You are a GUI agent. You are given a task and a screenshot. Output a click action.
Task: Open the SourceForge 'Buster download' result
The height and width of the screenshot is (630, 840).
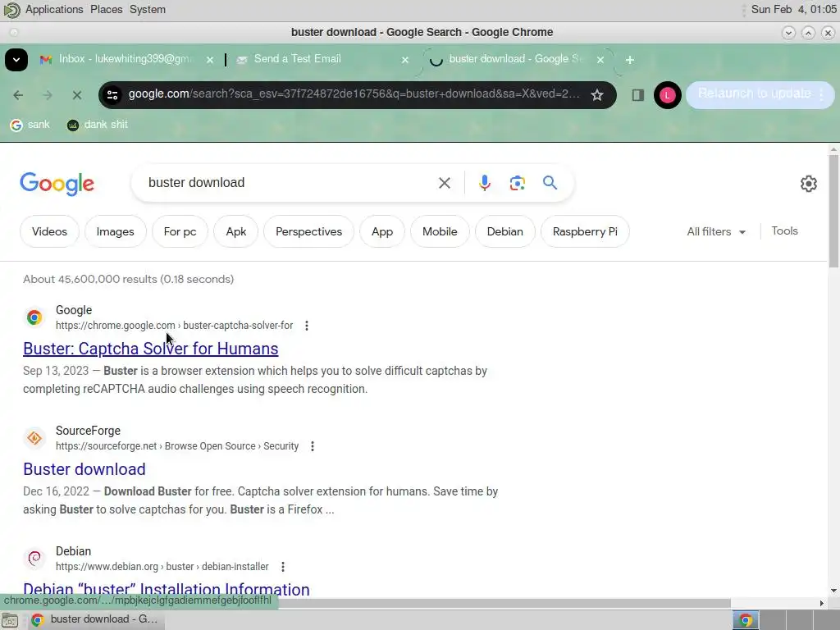click(x=84, y=469)
